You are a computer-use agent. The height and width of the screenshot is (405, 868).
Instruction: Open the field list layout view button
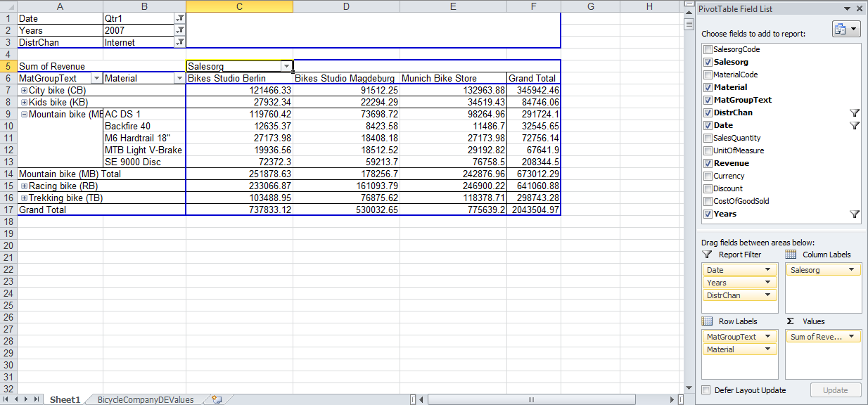pos(846,29)
